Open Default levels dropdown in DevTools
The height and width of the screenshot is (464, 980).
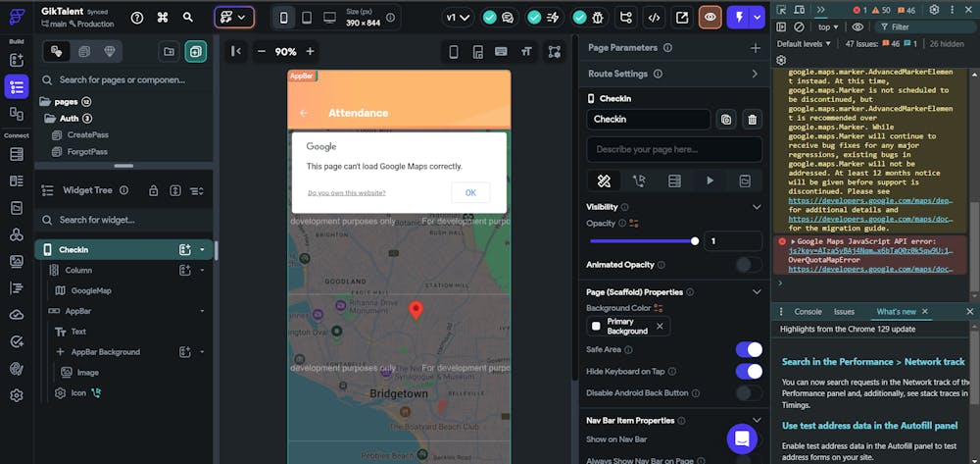(x=804, y=44)
